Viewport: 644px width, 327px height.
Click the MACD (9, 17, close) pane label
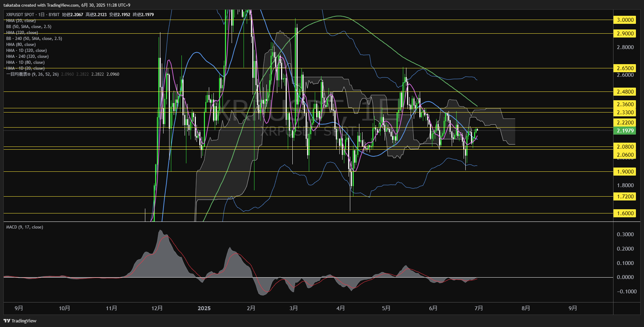(x=25, y=227)
